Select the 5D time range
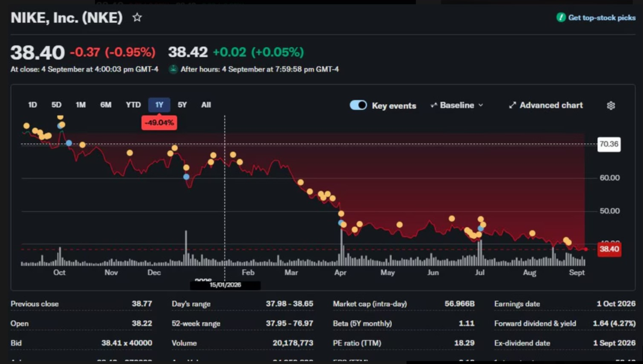The image size is (643, 364). (x=56, y=105)
